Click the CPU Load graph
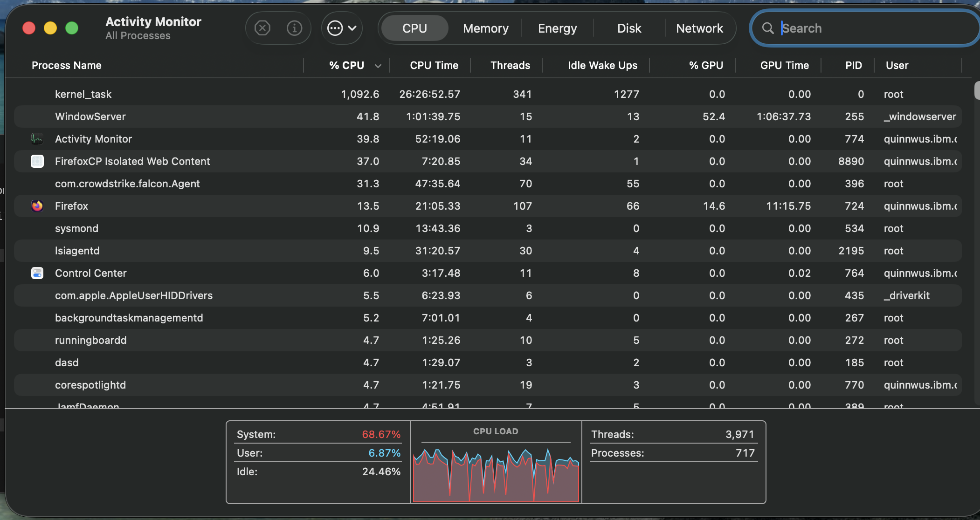This screenshot has width=980, height=520. click(496, 473)
